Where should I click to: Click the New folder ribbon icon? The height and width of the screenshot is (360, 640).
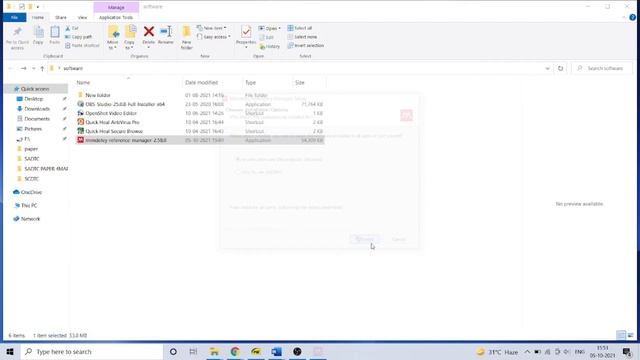click(187, 32)
